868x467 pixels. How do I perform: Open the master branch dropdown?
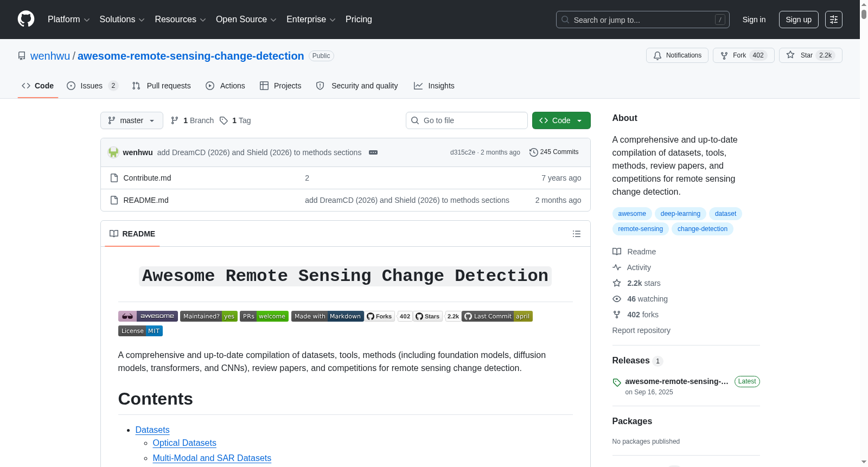pos(131,120)
